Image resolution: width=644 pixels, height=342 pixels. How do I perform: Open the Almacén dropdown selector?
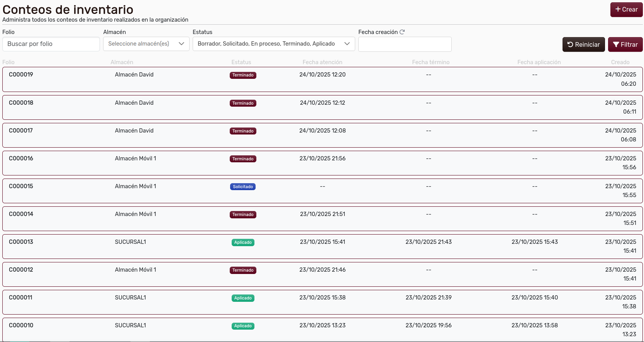tap(146, 44)
